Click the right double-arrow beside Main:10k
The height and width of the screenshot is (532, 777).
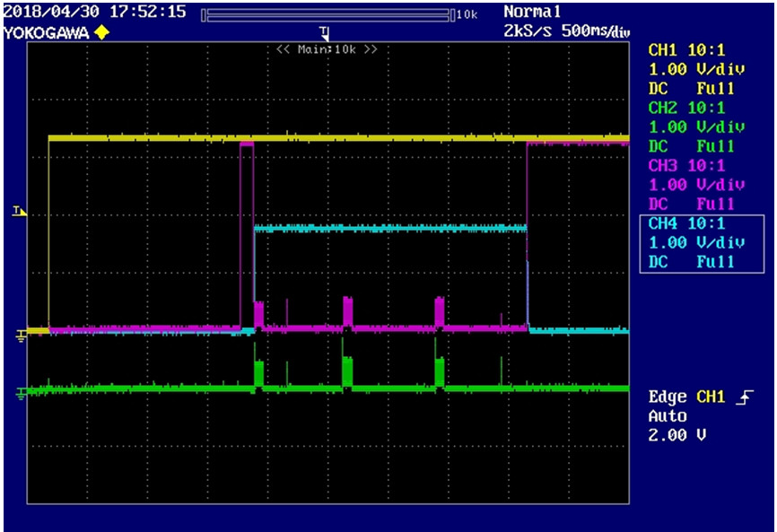coord(371,49)
